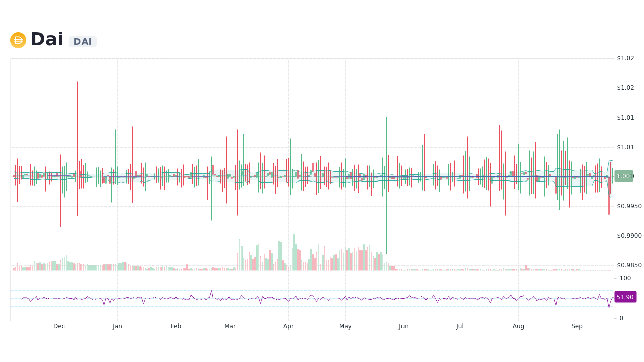Click the Apr label on time axis
This screenshot has height=362, width=644.
pyautogui.click(x=288, y=326)
